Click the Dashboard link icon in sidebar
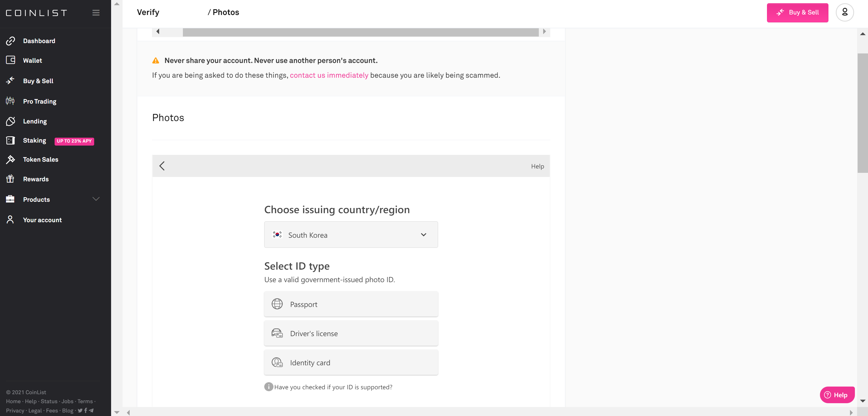868x416 pixels. [x=10, y=41]
